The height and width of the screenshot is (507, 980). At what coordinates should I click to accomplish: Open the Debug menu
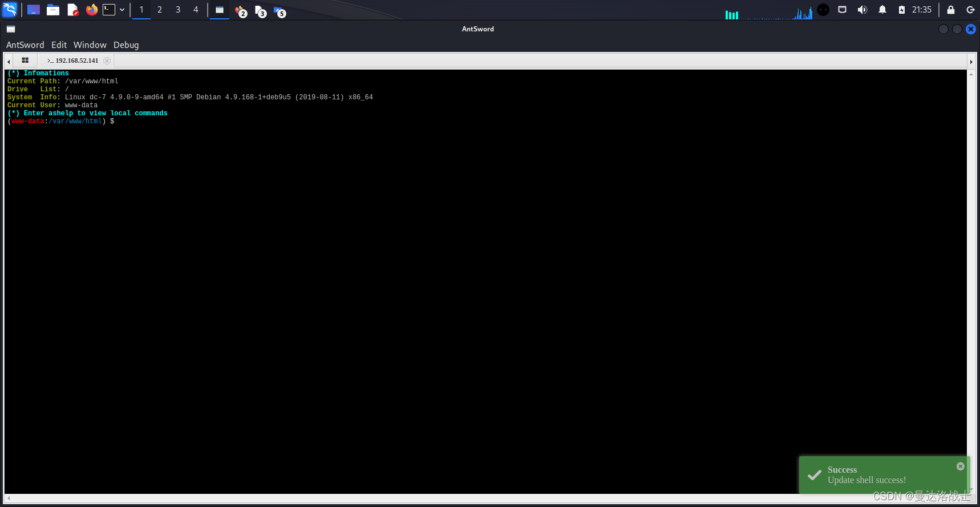126,45
